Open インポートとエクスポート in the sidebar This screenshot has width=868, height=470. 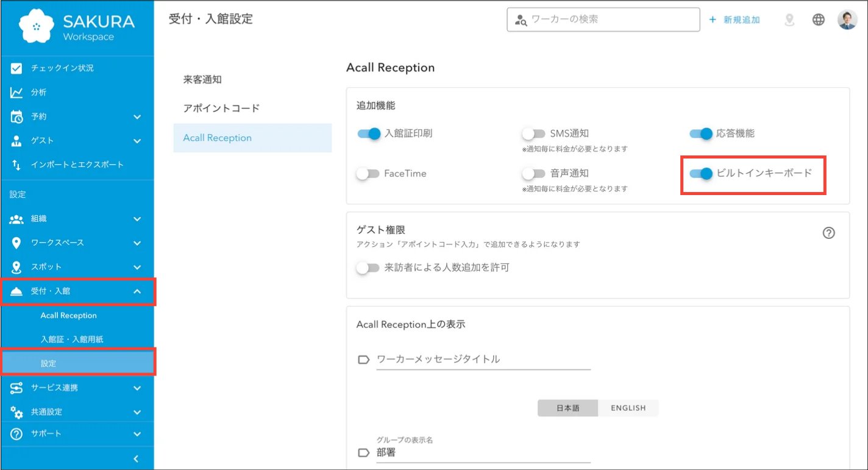77,165
